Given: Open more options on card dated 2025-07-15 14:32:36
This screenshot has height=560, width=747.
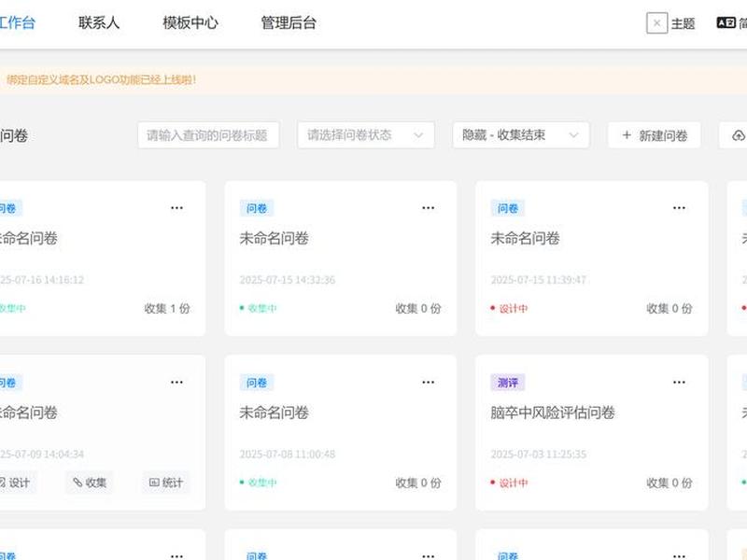Looking at the screenshot, I should 428,207.
